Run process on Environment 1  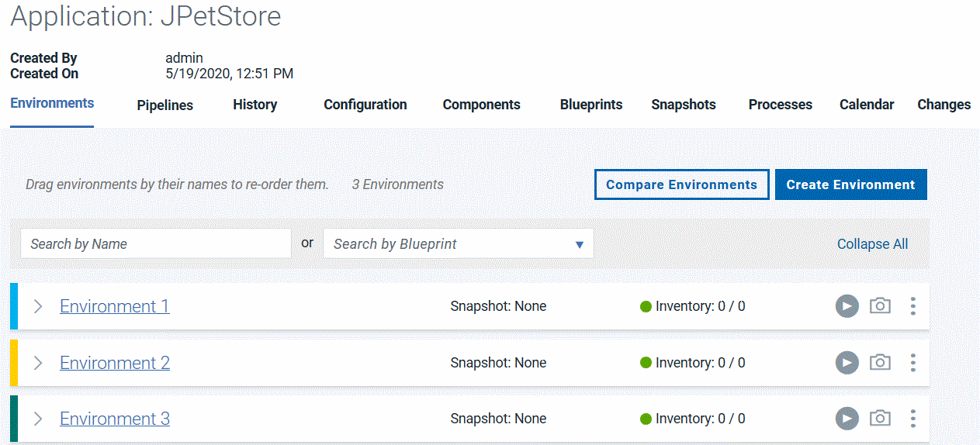tap(847, 306)
